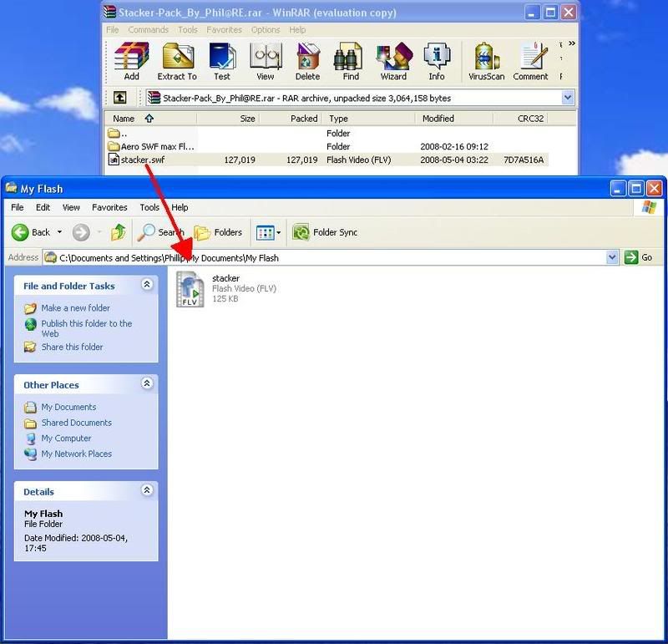
Task: Open Tools menu in My Flash window
Action: tap(149, 207)
